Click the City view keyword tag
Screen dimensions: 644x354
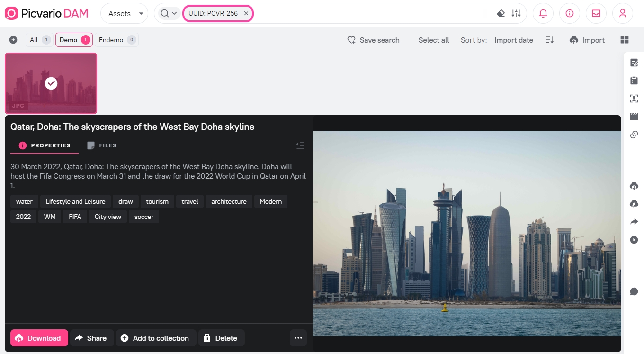pyautogui.click(x=108, y=217)
